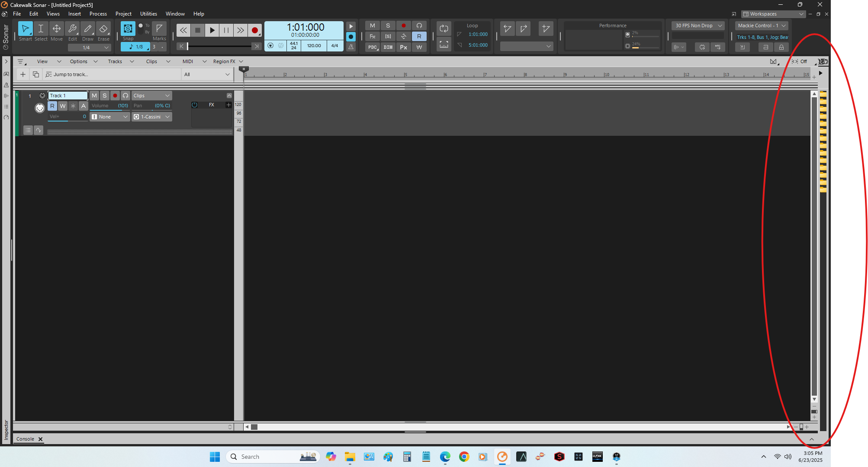
Task: Open the Views menu
Action: (x=53, y=14)
